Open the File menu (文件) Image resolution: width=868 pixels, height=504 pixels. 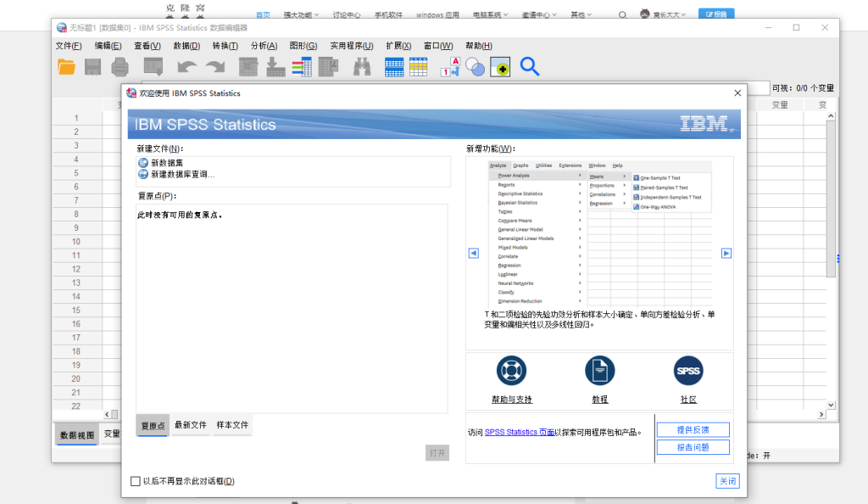click(x=69, y=46)
